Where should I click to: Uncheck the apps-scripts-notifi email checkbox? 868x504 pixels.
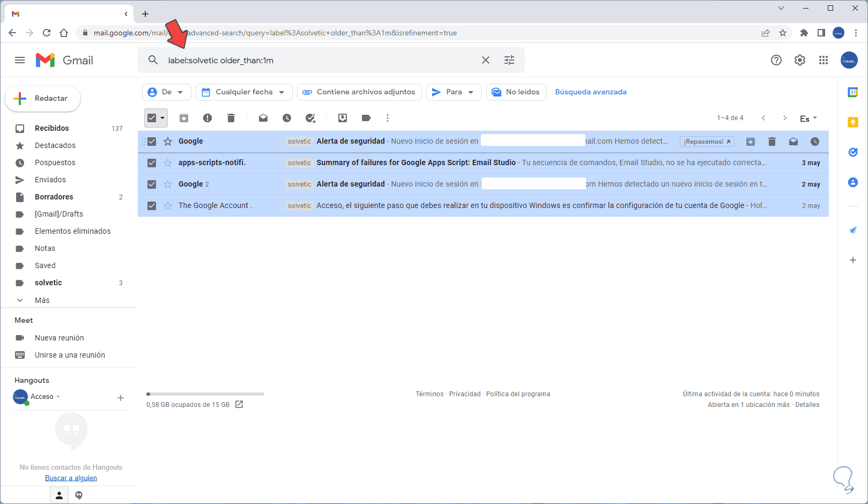152,163
